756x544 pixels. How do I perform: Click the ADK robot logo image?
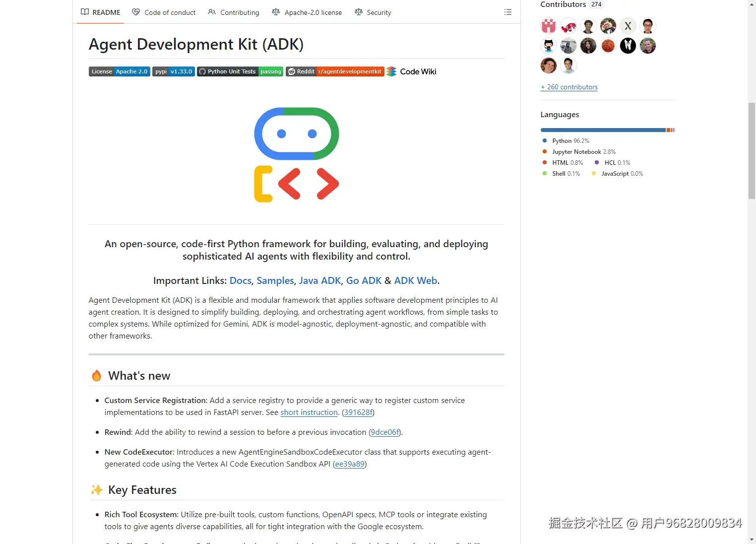click(x=297, y=155)
